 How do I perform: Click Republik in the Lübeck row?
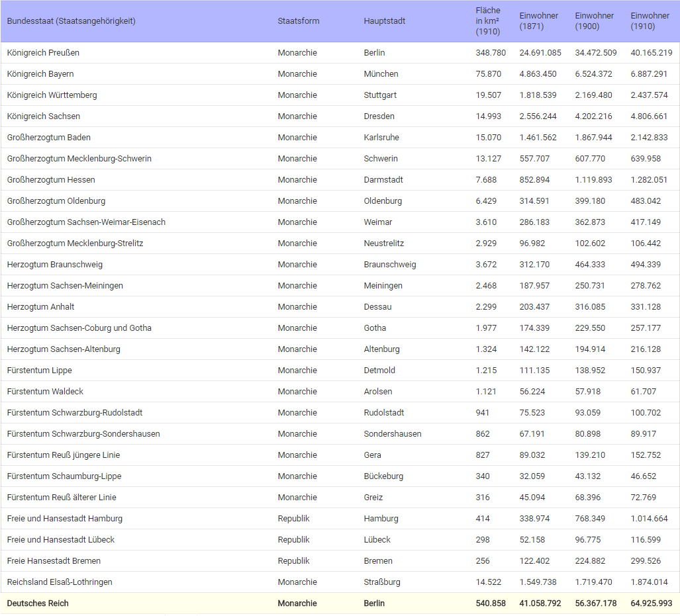point(293,540)
